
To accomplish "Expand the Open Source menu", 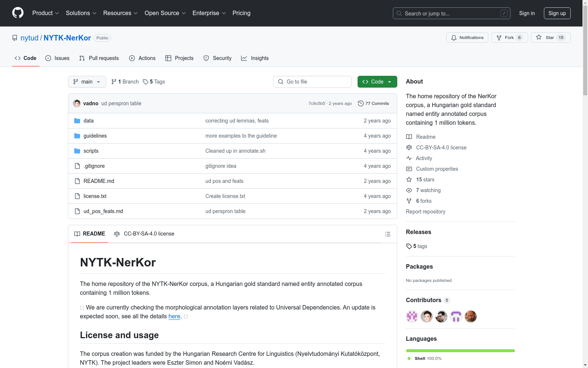I will 165,13.
